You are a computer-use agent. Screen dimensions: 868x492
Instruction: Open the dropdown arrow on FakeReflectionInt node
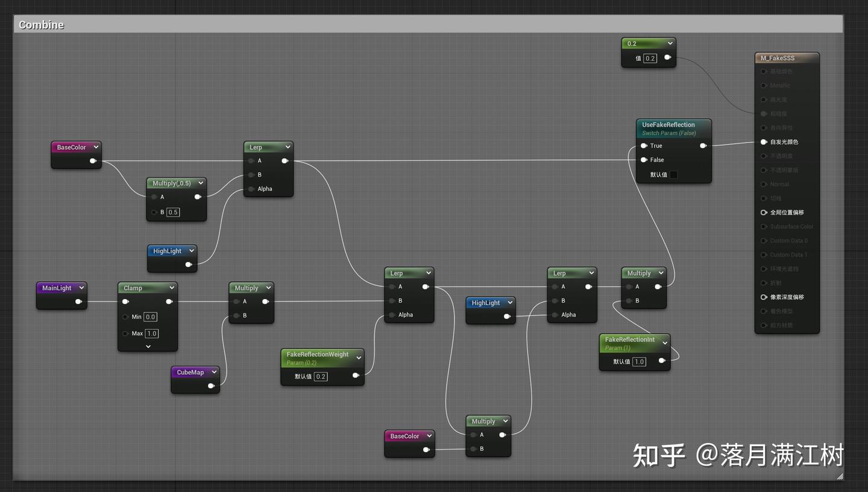coord(665,343)
